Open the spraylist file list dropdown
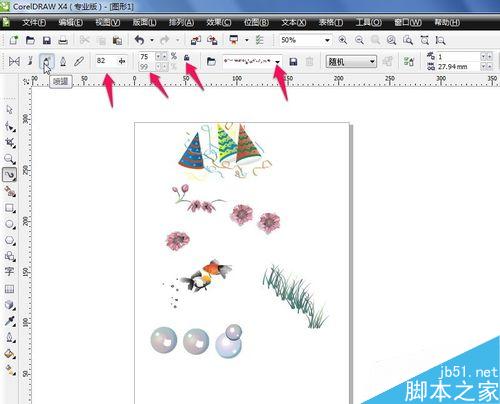Screen dimensions: 500x404 click(278, 61)
